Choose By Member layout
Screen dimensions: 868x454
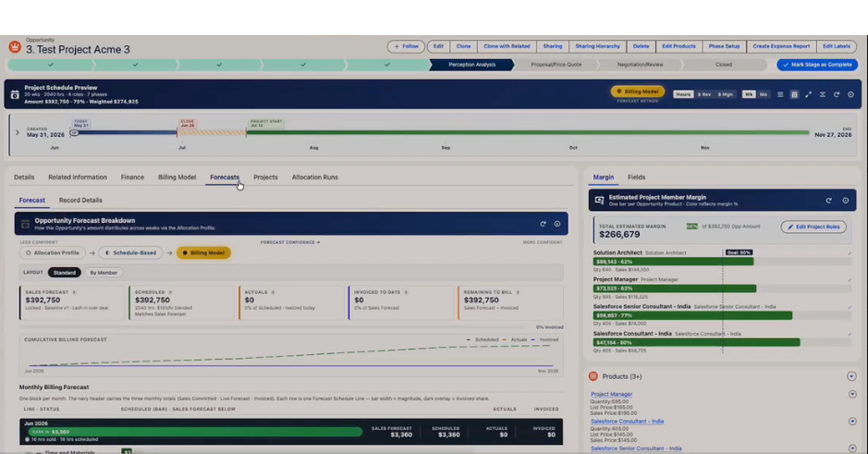(104, 273)
